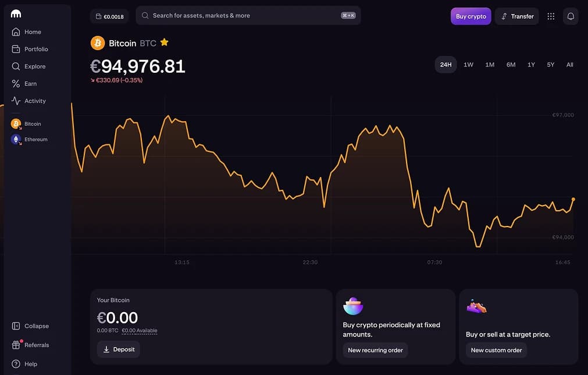Select the All chart range
The width and height of the screenshot is (588, 375).
(x=569, y=65)
